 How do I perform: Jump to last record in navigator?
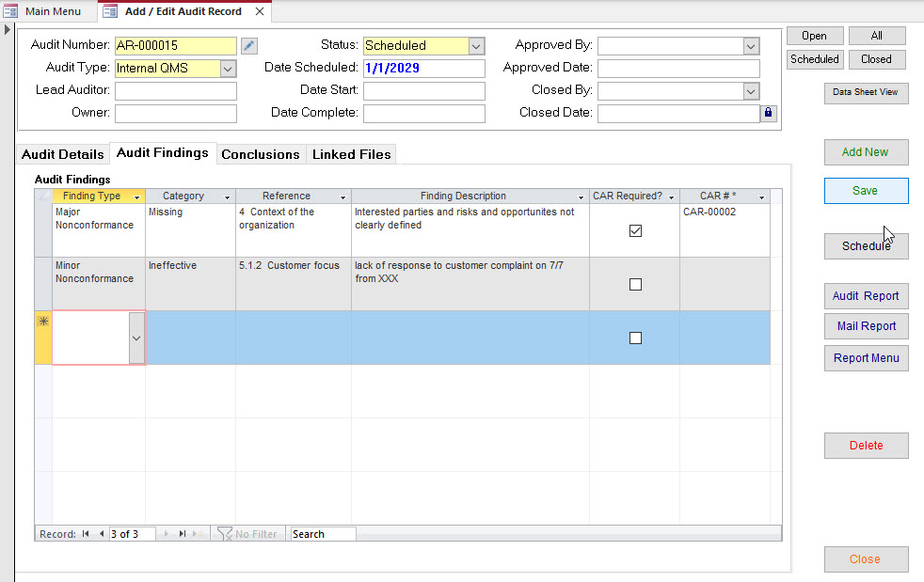(182, 534)
